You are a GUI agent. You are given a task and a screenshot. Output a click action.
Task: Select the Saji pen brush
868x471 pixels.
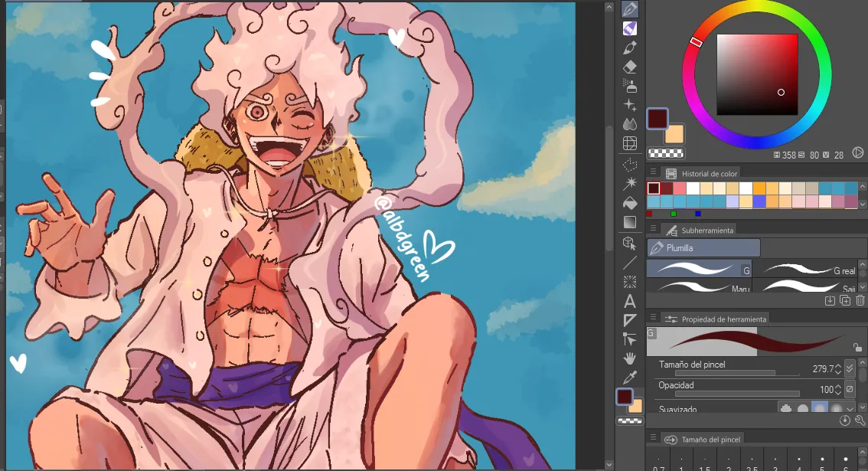coord(807,286)
